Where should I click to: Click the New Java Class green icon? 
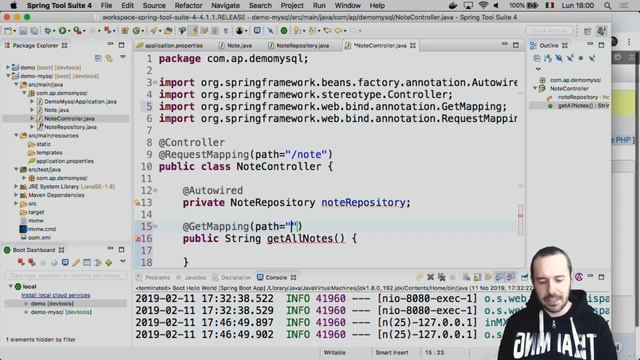point(136,31)
